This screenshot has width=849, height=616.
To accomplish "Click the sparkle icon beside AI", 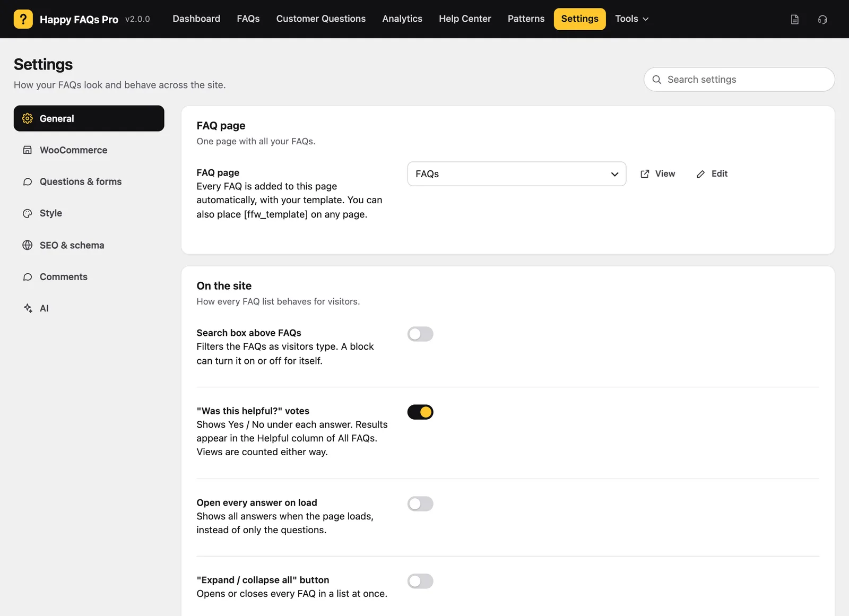I will tap(28, 308).
